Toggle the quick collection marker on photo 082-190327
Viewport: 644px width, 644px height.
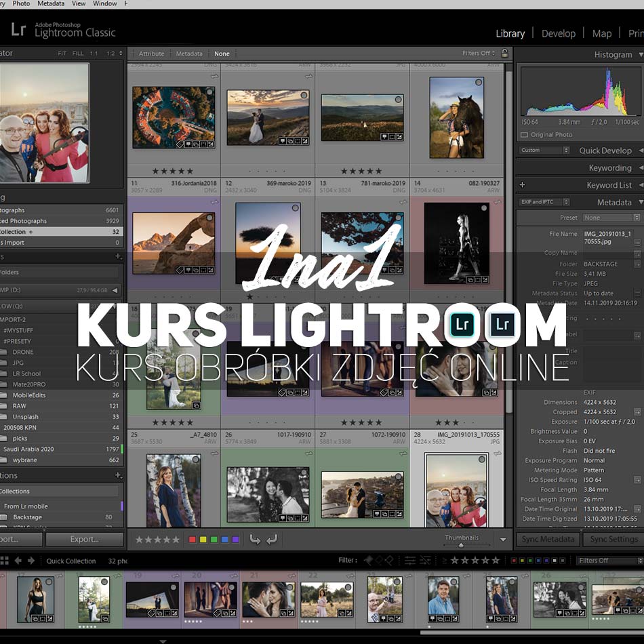(484, 208)
